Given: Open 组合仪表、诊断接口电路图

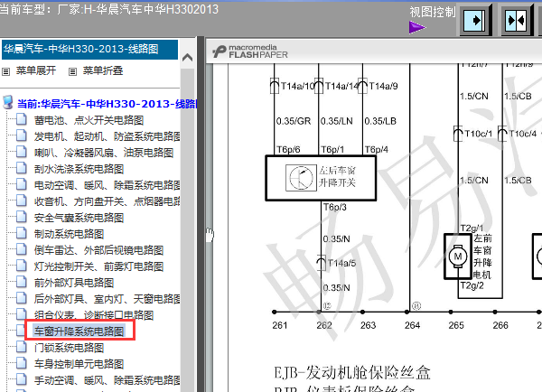Looking at the screenshot, I should (x=94, y=315).
